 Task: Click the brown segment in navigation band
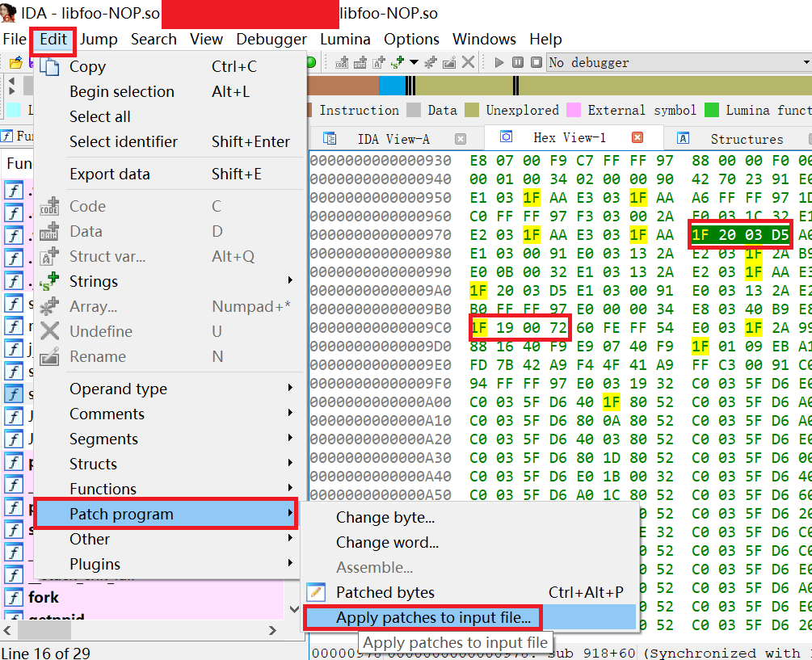[x=343, y=86]
